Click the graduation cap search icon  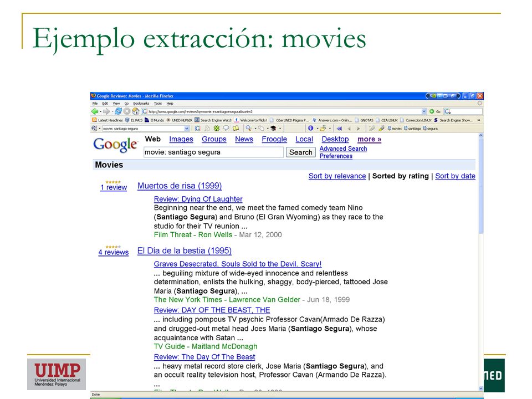point(273,128)
